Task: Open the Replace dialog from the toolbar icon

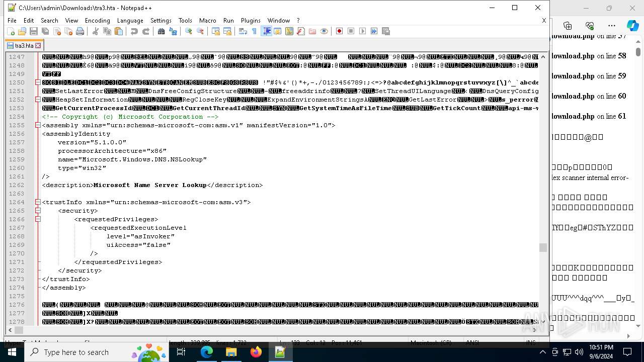Action: click(173, 31)
